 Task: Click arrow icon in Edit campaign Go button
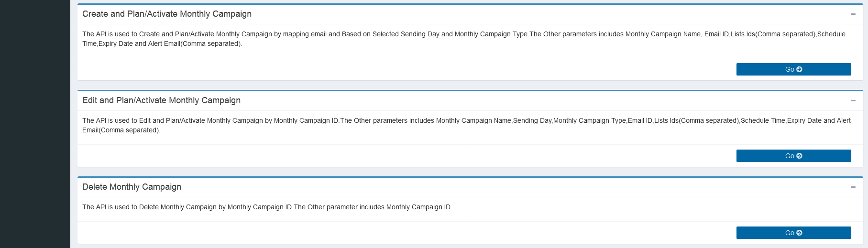coord(799,156)
